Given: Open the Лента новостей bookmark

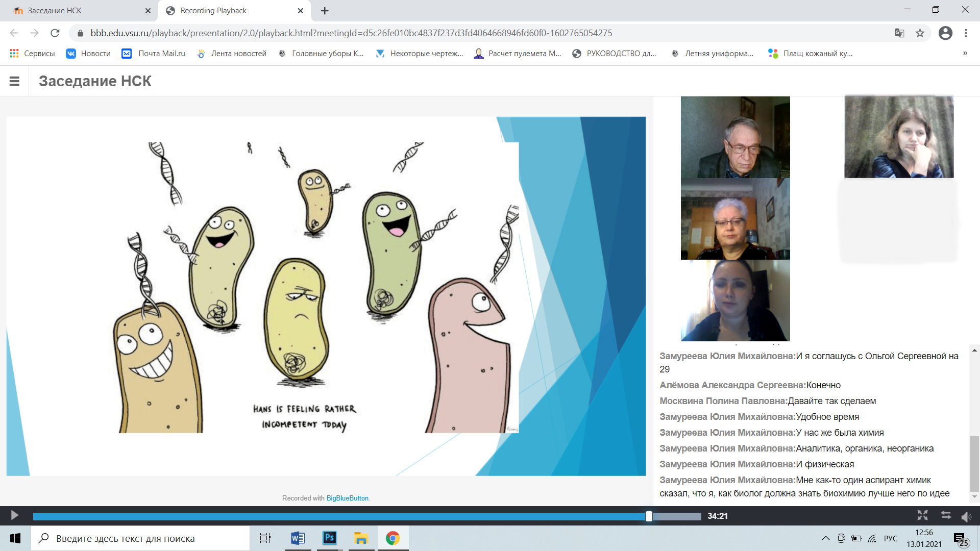Looking at the screenshot, I should pos(232,54).
